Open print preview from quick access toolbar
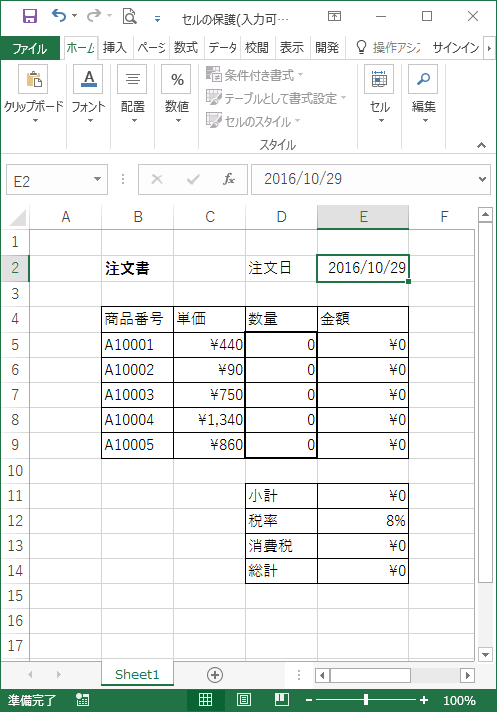The height and width of the screenshot is (712, 497). (x=129, y=16)
